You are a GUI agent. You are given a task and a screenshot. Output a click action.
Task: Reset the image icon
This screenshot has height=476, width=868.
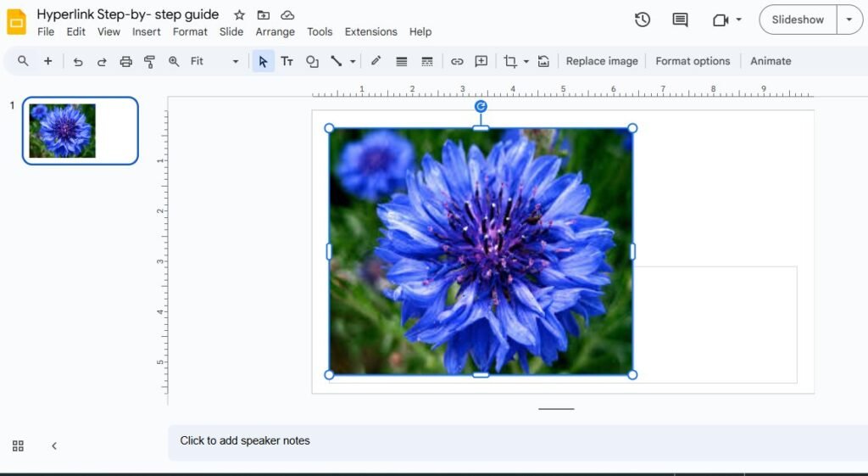tap(543, 61)
